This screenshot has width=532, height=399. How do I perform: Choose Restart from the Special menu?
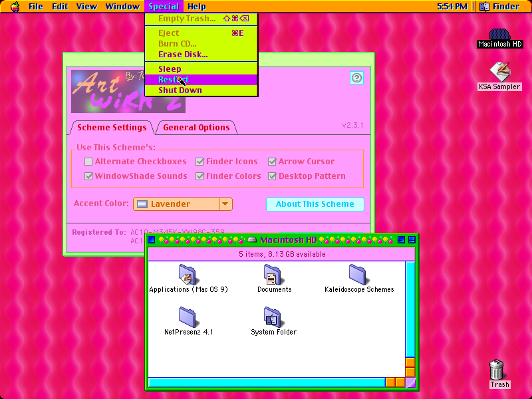point(201,80)
